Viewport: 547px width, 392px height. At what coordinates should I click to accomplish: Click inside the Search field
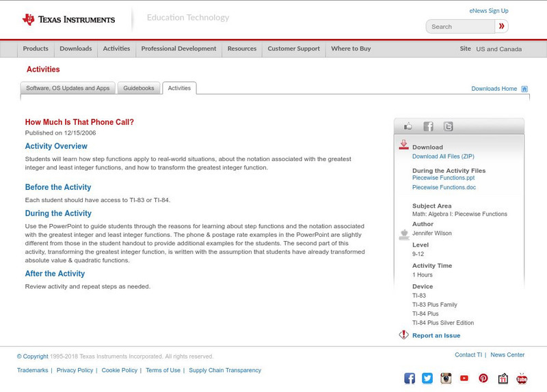pyautogui.click(x=460, y=27)
